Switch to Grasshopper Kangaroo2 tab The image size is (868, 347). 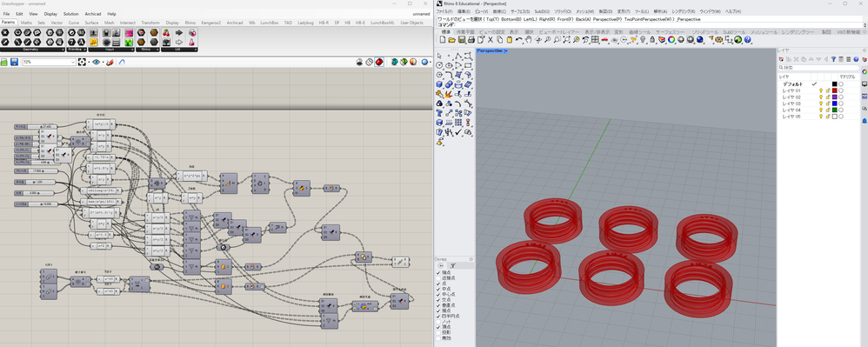(x=210, y=23)
